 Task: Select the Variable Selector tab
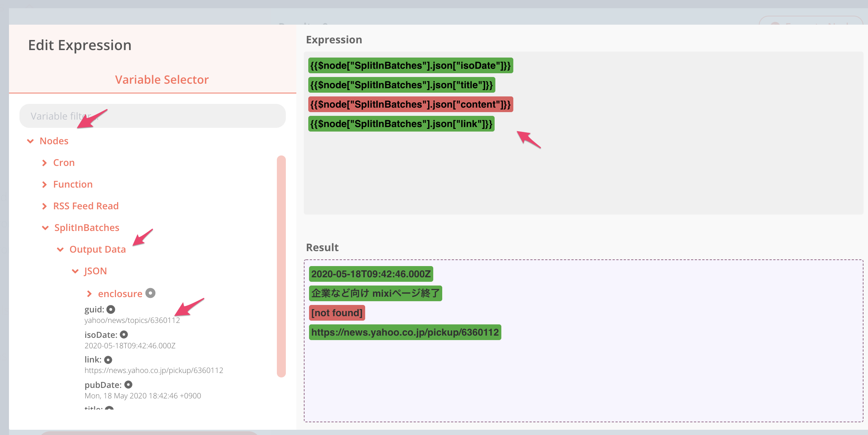[x=162, y=80]
